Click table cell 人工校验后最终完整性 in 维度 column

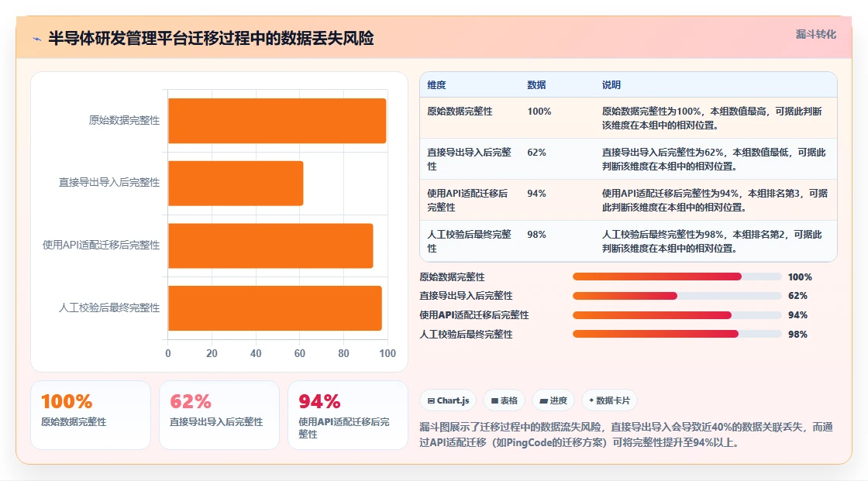click(470, 242)
